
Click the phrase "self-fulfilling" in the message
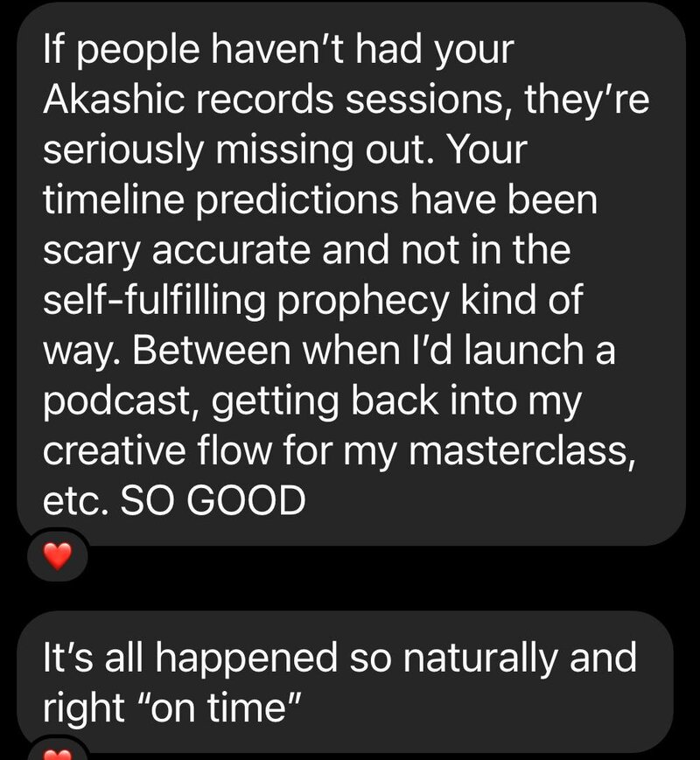154,300
